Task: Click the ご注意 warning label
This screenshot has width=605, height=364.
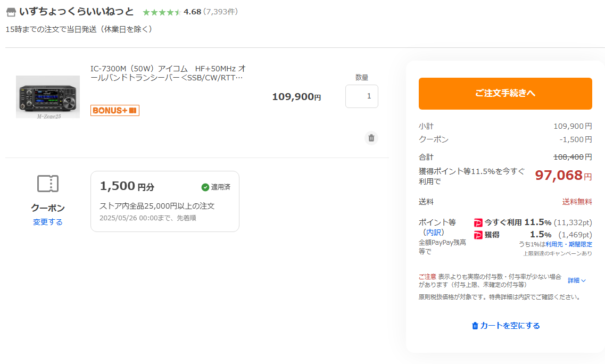Action: click(427, 277)
